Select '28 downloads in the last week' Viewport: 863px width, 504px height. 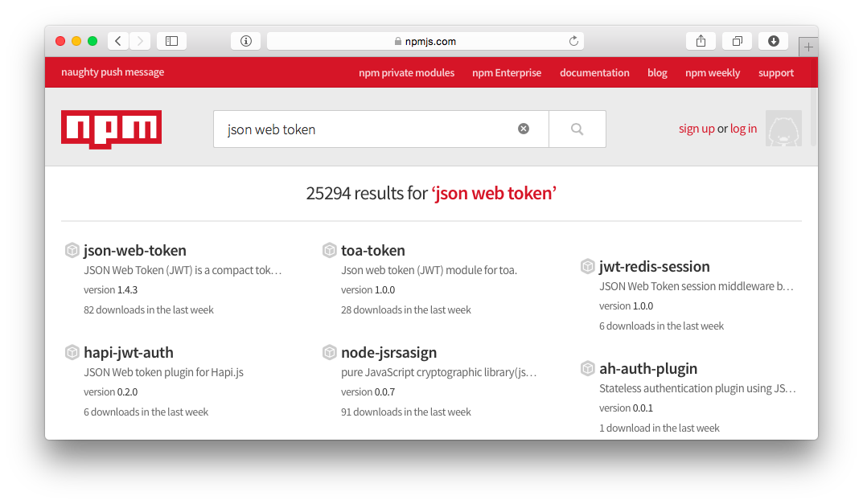(x=406, y=309)
